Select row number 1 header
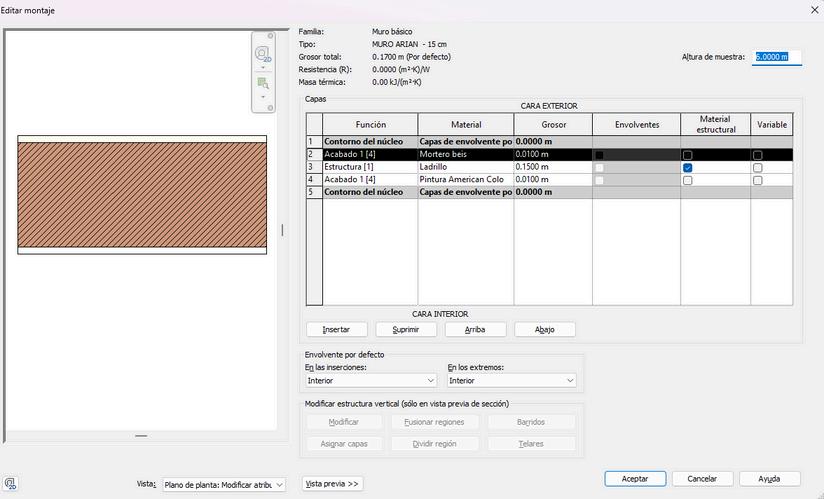 click(x=314, y=141)
